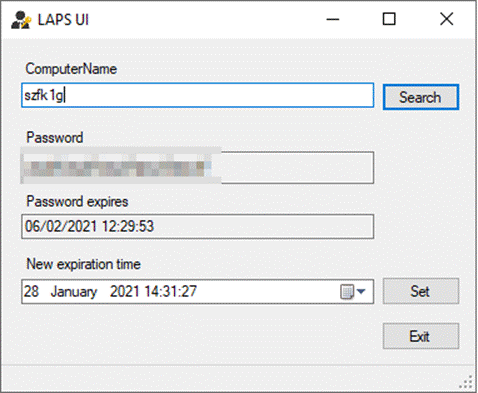Click the Exit button
The width and height of the screenshot is (478, 393).
coord(421,336)
